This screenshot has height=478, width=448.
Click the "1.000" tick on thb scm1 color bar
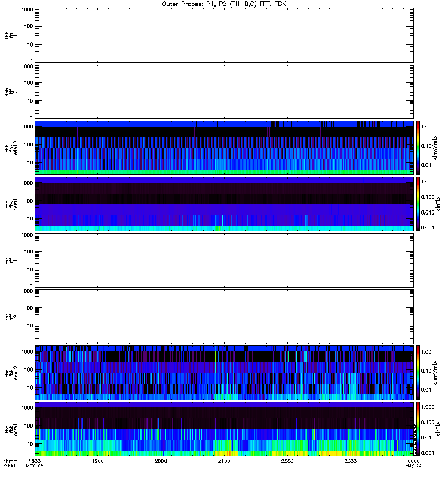coord(428,182)
